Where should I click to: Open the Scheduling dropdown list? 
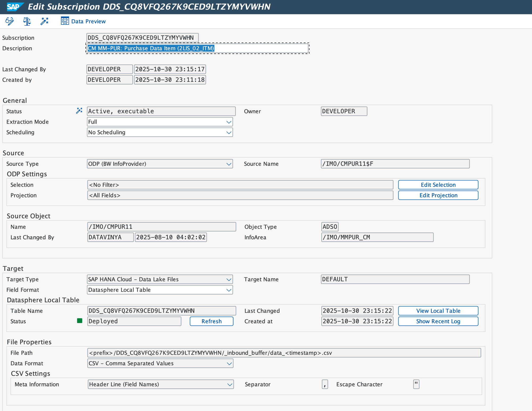[229, 132]
